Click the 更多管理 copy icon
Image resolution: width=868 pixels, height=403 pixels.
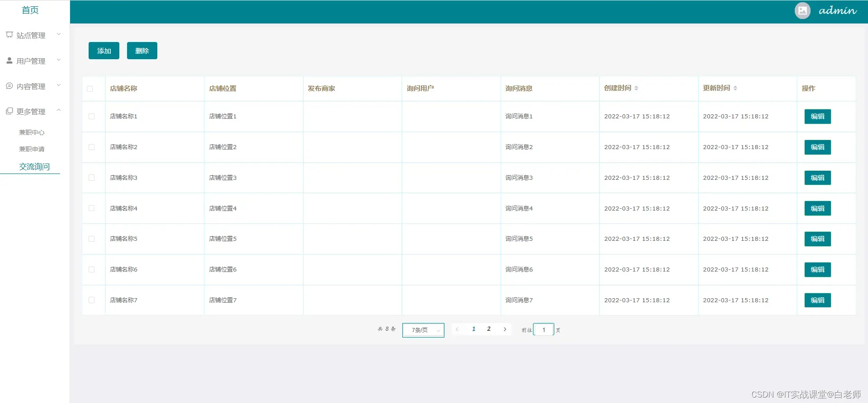9,111
